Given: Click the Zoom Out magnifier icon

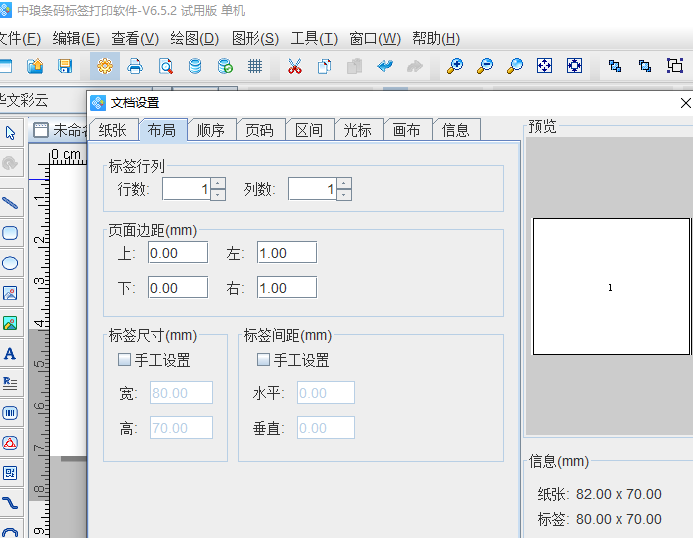Looking at the screenshot, I should coord(485,66).
